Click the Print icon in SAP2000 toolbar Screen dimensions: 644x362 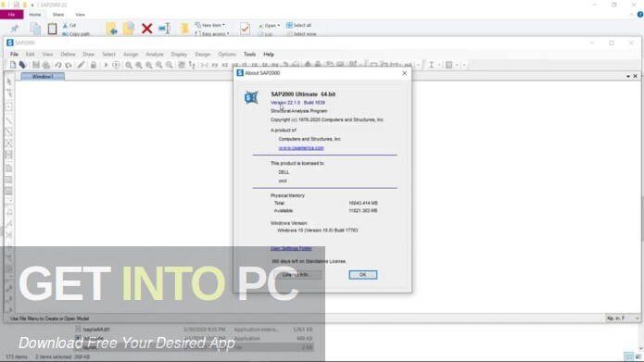coord(46,65)
